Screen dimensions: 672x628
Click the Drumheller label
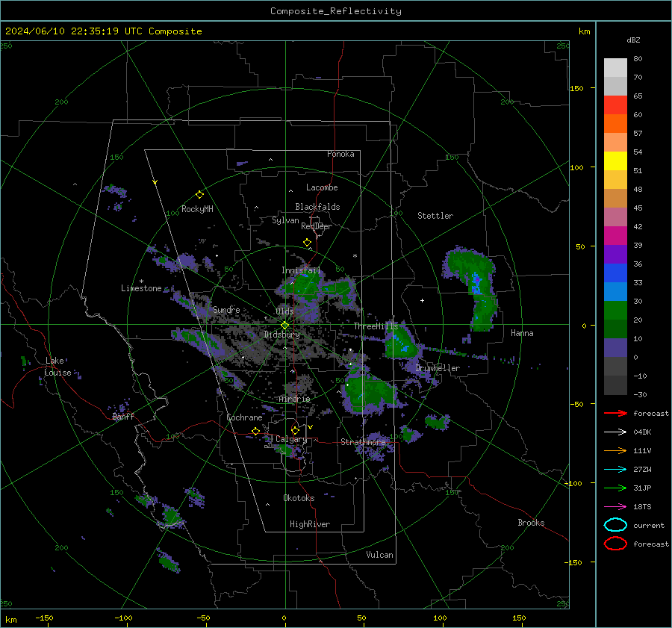[x=438, y=368]
